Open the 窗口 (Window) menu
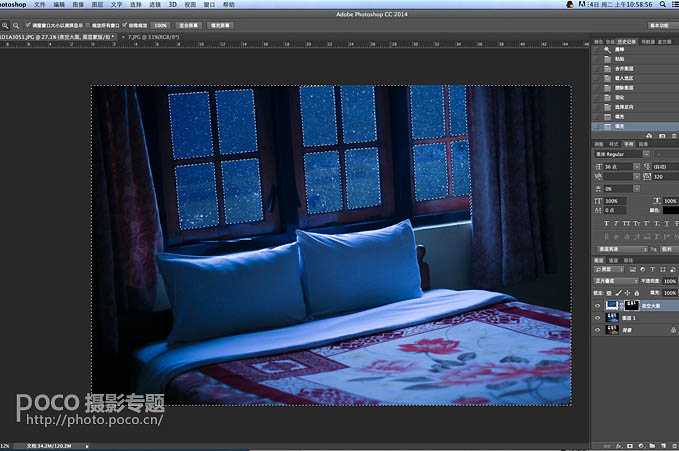Screen dimensions: 679x451 click(x=209, y=4)
